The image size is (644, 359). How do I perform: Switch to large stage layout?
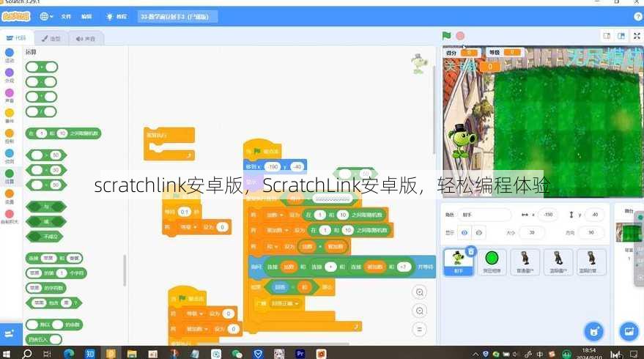tap(621, 36)
